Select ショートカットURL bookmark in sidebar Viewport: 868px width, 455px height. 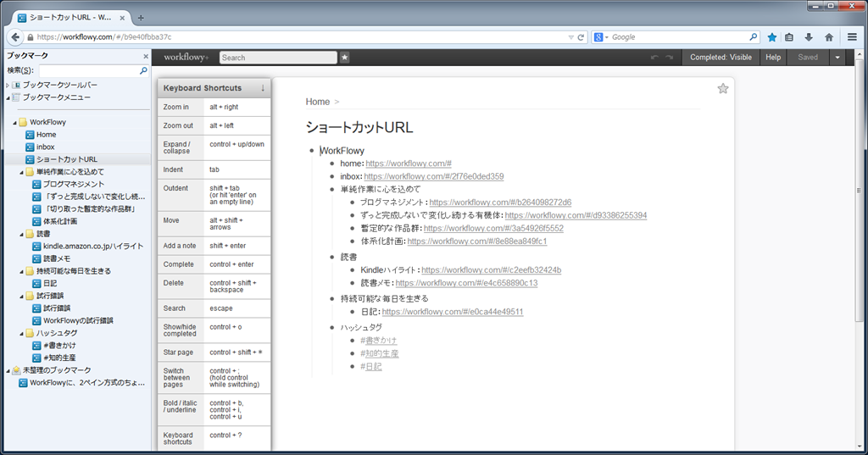(66, 159)
